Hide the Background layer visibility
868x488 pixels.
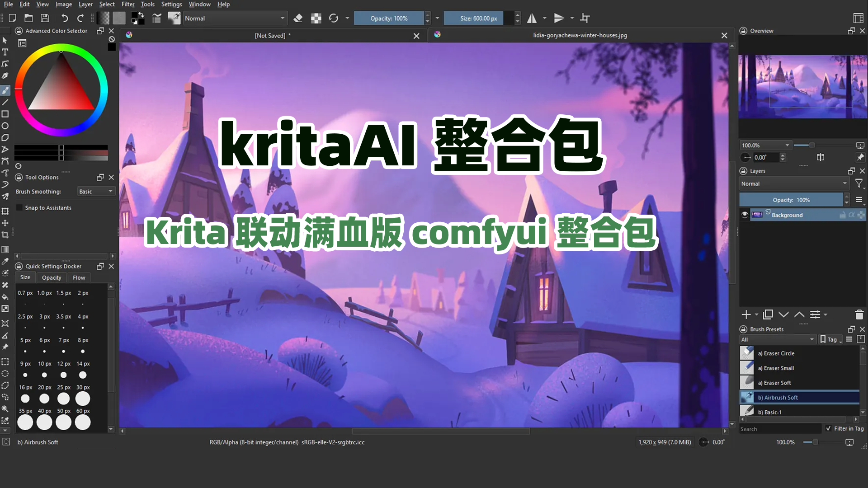click(x=745, y=215)
